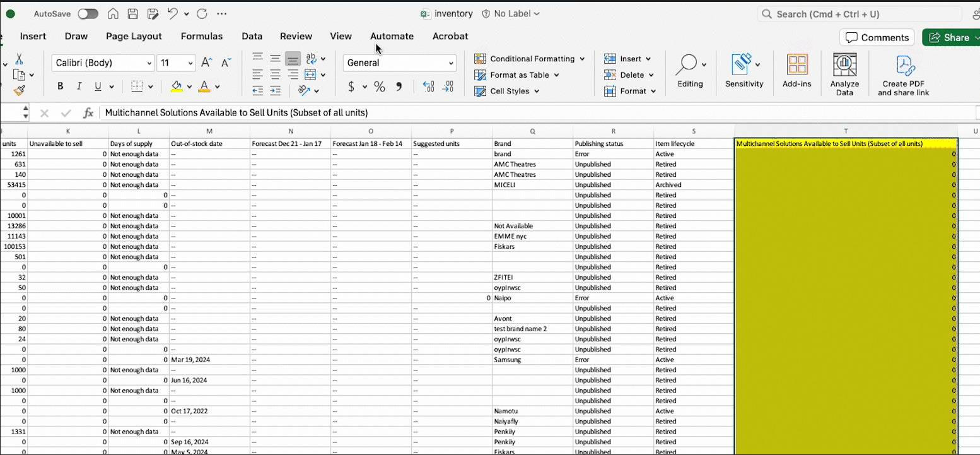Toggle Underline formatting

pyautogui.click(x=98, y=86)
